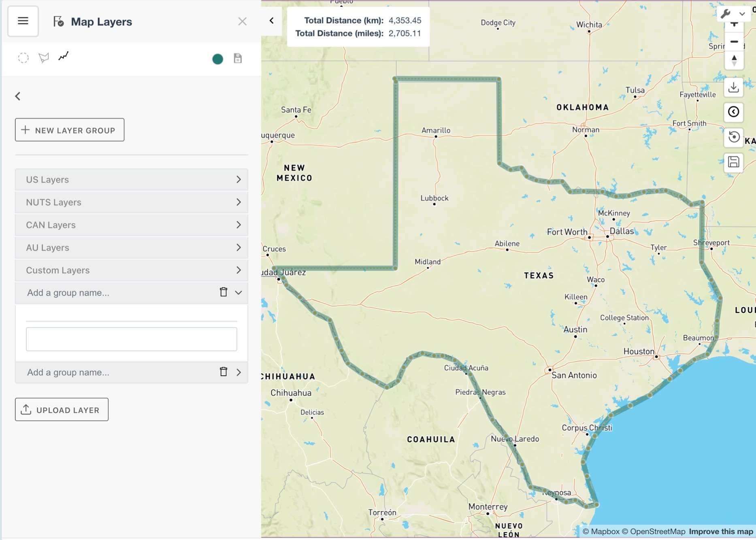Select the circle draw tool
Screen dimensions: 756x540
pyautogui.click(x=23, y=58)
